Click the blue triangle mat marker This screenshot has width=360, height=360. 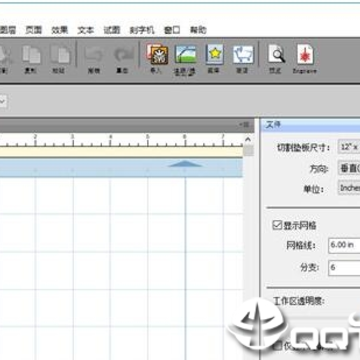(185, 164)
